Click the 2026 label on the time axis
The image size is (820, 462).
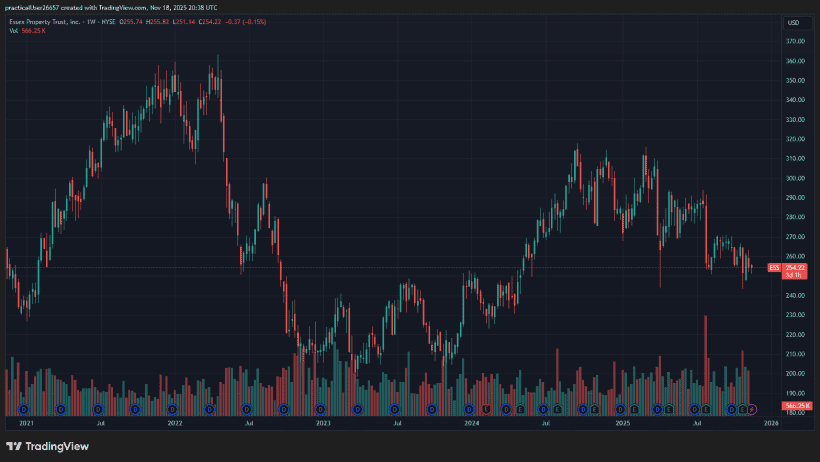pyautogui.click(x=770, y=423)
